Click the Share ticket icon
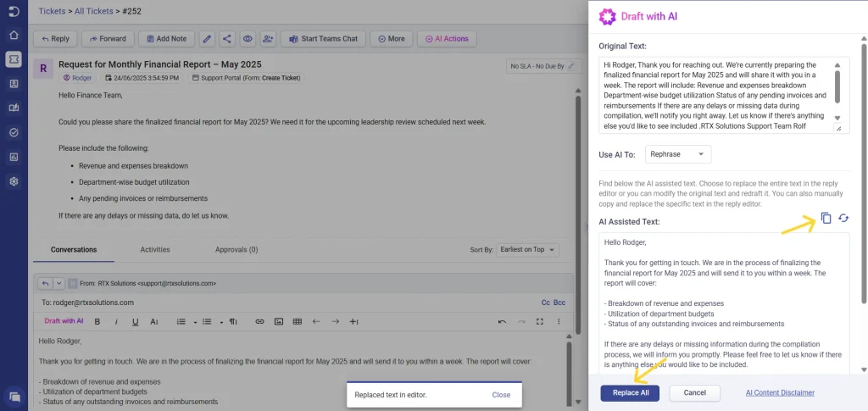868x411 pixels. pos(226,39)
